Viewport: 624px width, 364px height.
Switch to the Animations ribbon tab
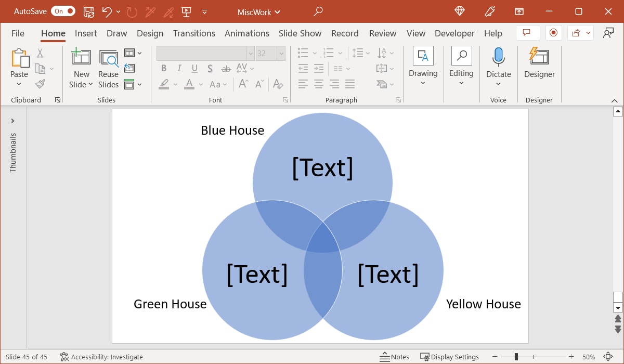point(247,33)
